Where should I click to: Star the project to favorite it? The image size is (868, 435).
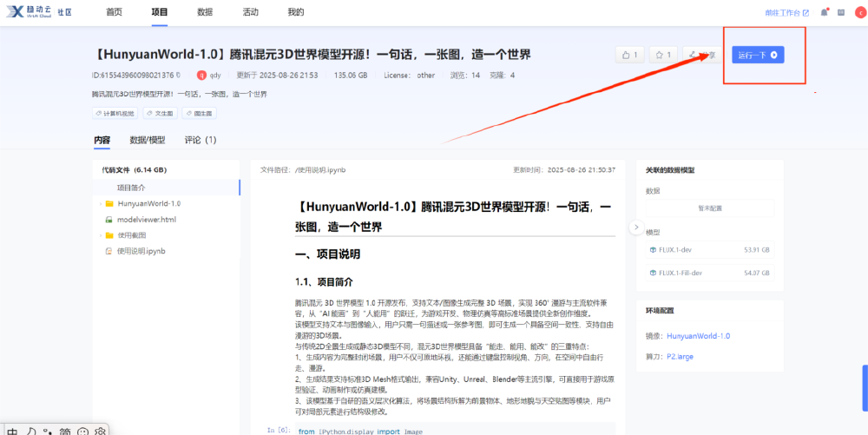(x=663, y=55)
